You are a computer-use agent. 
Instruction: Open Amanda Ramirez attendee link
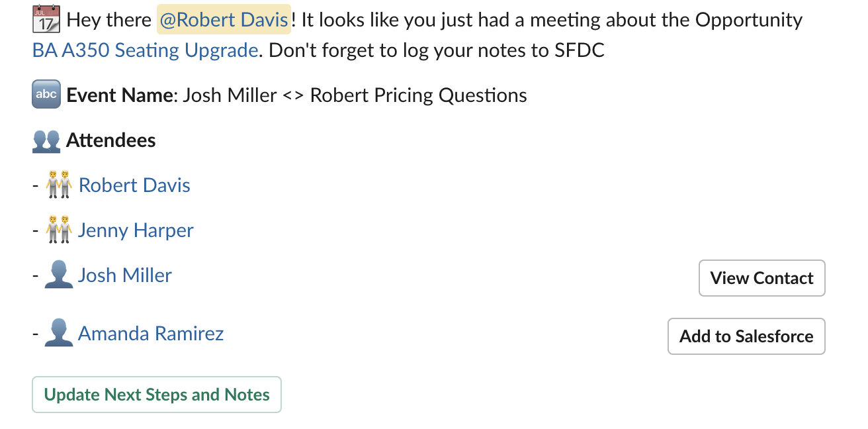pyautogui.click(x=151, y=334)
